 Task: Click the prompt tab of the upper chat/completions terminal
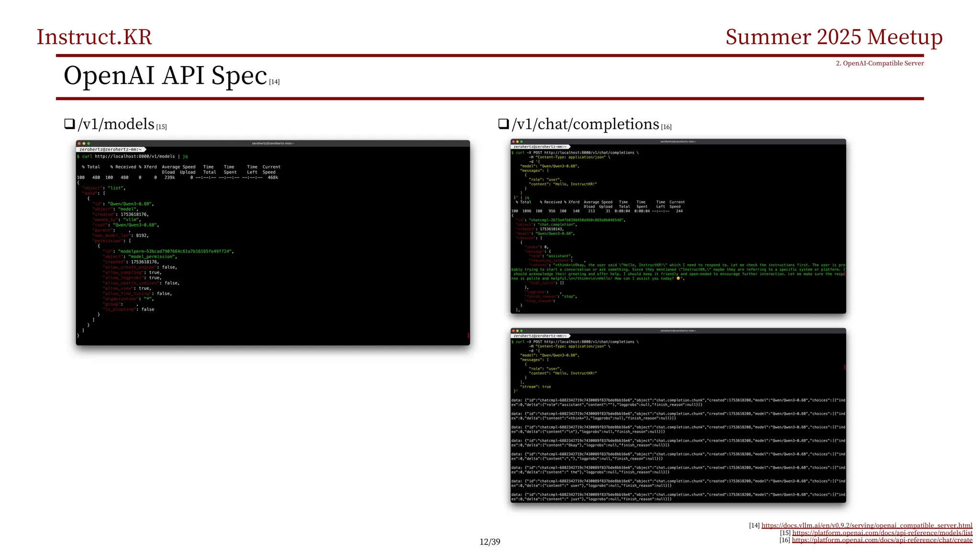(541, 147)
